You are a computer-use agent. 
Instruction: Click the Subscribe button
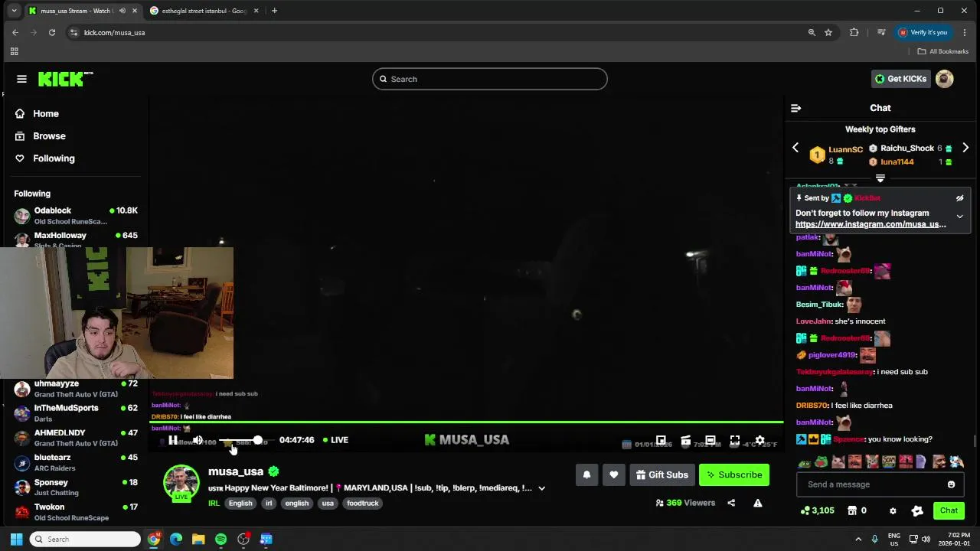(x=734, y=474)
